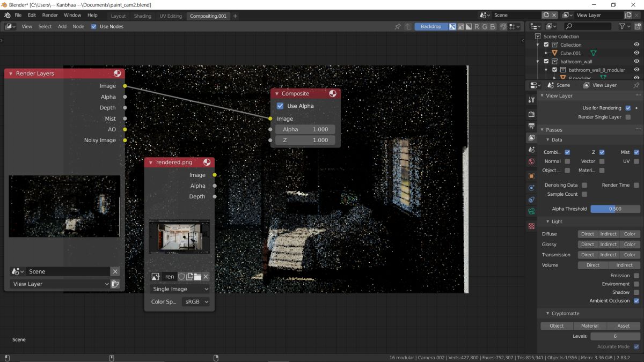Toggle node snapping magnet icon
644x362 pixels.
point(503,26)
